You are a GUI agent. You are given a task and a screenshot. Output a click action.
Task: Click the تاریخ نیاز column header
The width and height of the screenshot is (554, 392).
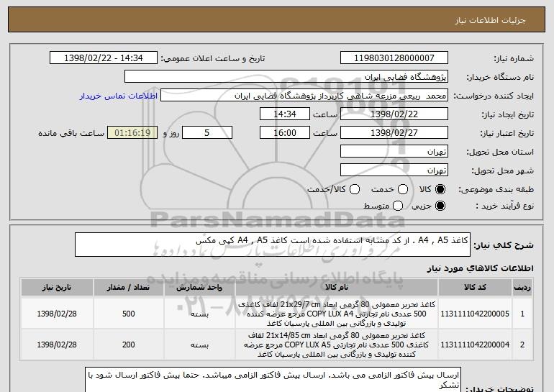[x=57, y=288]
